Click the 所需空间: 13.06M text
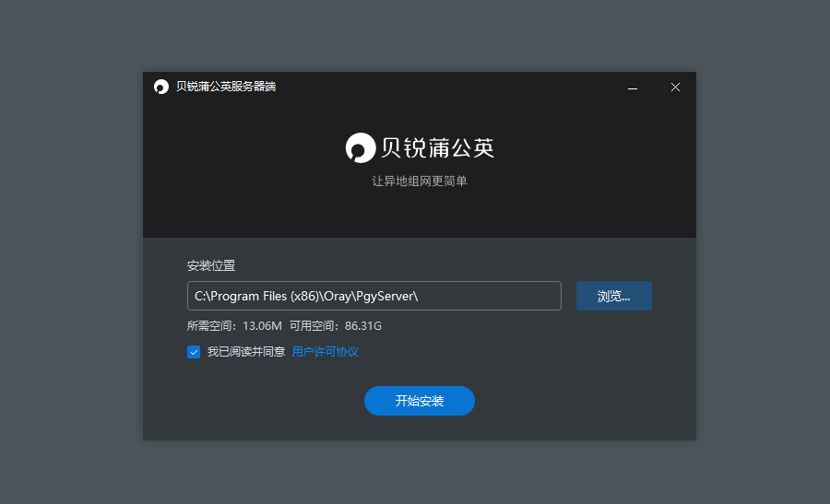This screenshot has width=830, height=504. tap(234, 326)
